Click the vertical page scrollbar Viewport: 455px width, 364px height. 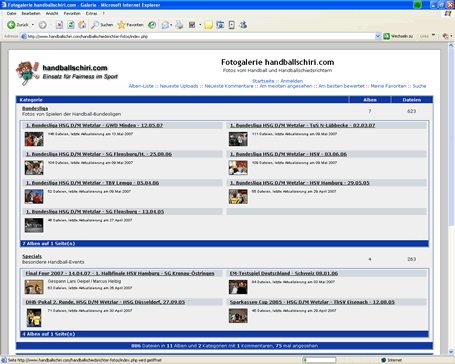pos(451,199)
